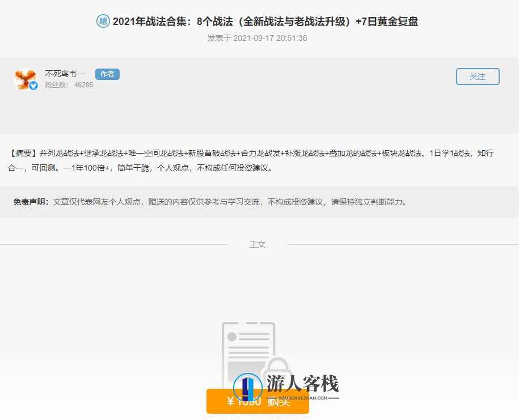Click the red 赠 gift icon before the title
519x420 pixels.
pyautogui.click(x=102, y=21)
